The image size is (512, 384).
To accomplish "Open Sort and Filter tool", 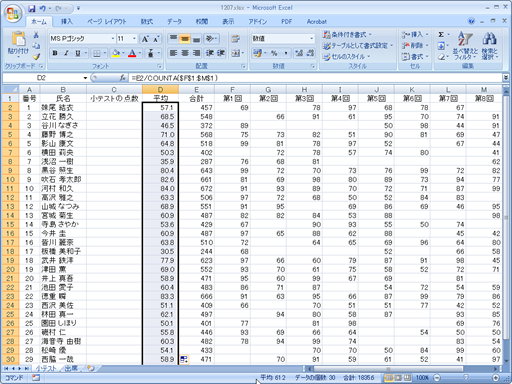I will (x=465, y=45).
